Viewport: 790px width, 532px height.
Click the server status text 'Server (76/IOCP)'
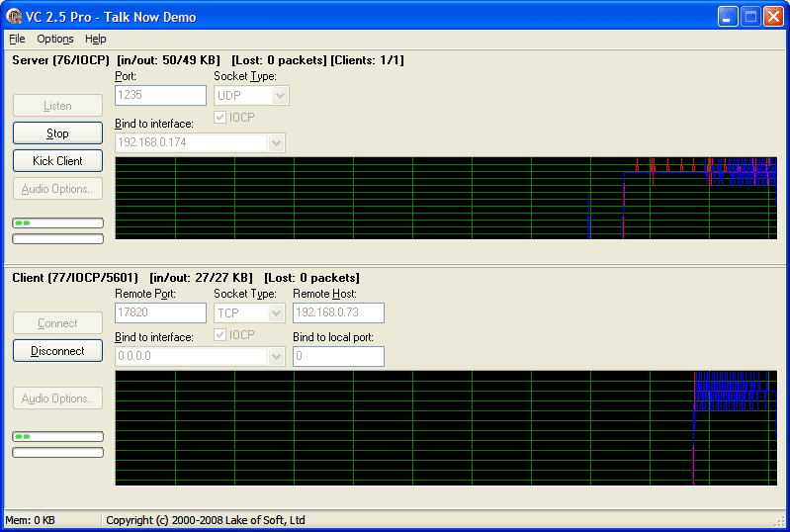pos(60,60)
